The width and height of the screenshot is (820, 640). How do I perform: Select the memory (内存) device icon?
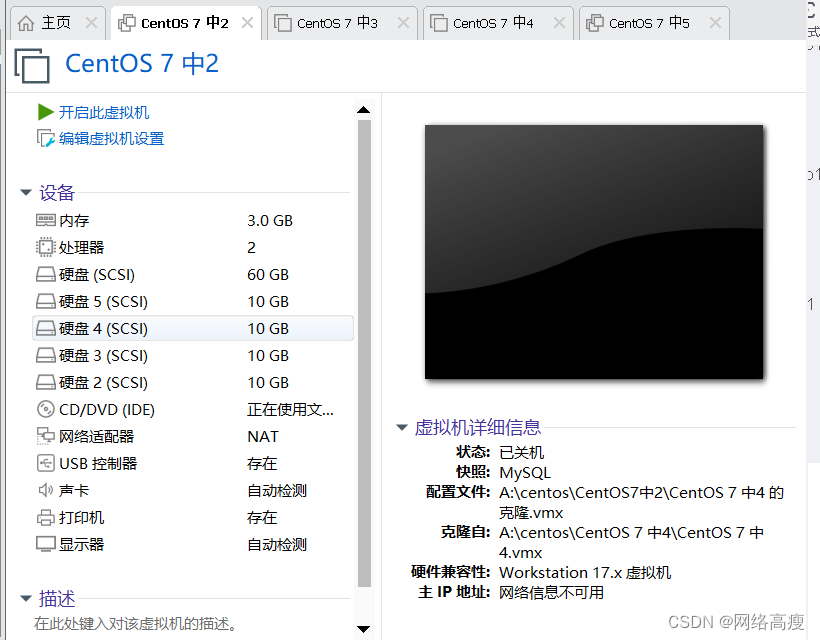45,220
